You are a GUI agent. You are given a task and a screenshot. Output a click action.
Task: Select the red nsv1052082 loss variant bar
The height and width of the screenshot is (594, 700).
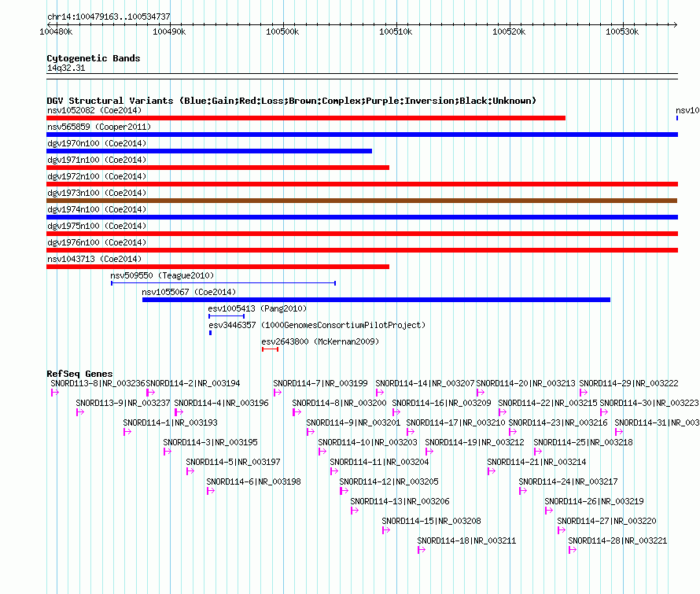click(x=306, y=118)
